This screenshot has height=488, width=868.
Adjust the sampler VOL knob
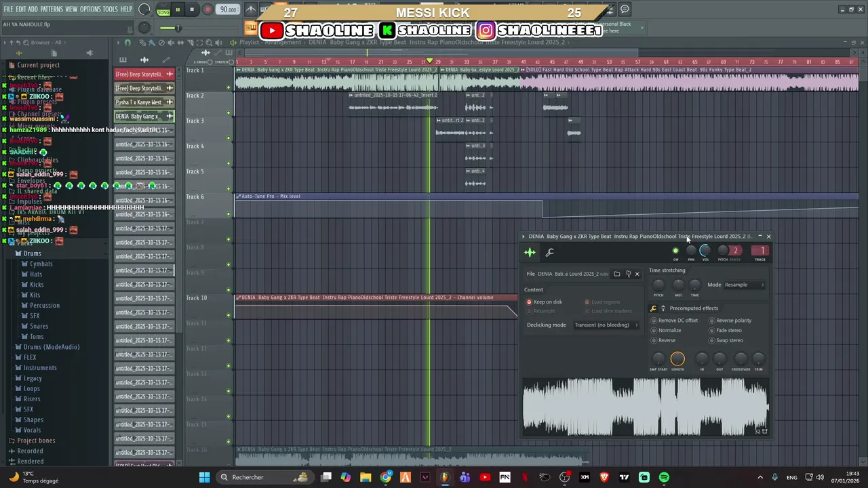tap(705, 251)
